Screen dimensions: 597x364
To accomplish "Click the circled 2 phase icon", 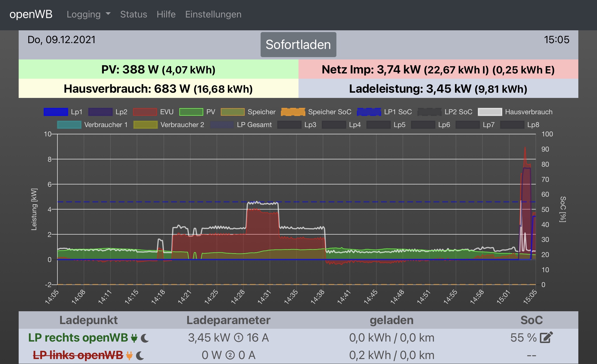I will point(230,355).
